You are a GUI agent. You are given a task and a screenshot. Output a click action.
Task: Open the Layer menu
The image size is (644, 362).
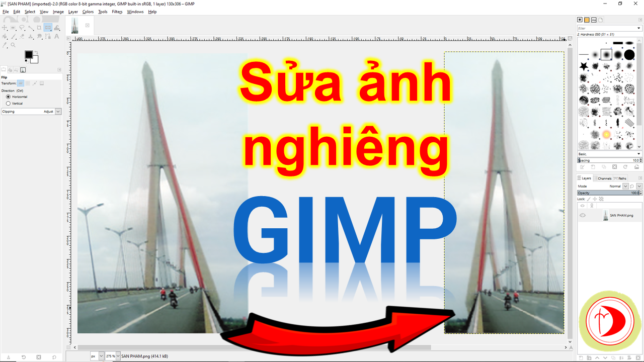coord(73,12)
